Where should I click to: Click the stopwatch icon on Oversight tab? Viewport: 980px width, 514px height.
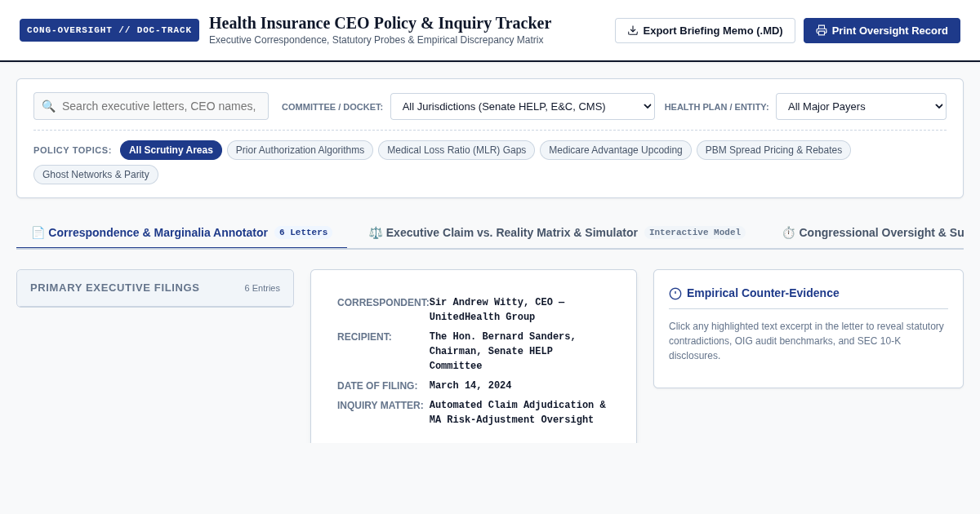click(x=789, y=233)
